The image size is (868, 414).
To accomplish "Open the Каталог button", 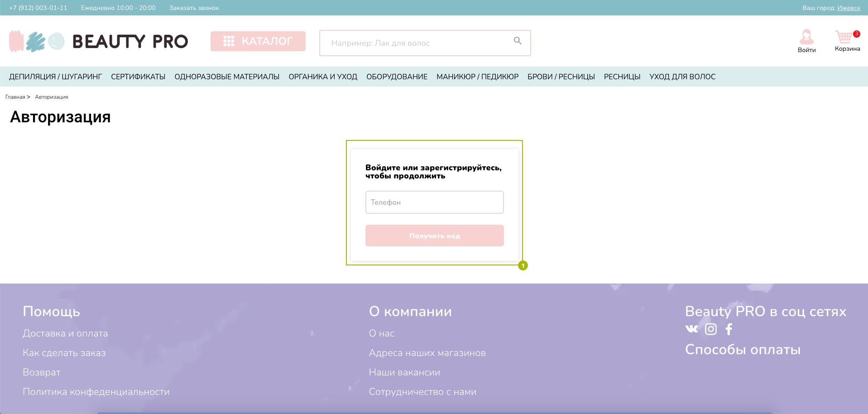I will tap(258, 41).
